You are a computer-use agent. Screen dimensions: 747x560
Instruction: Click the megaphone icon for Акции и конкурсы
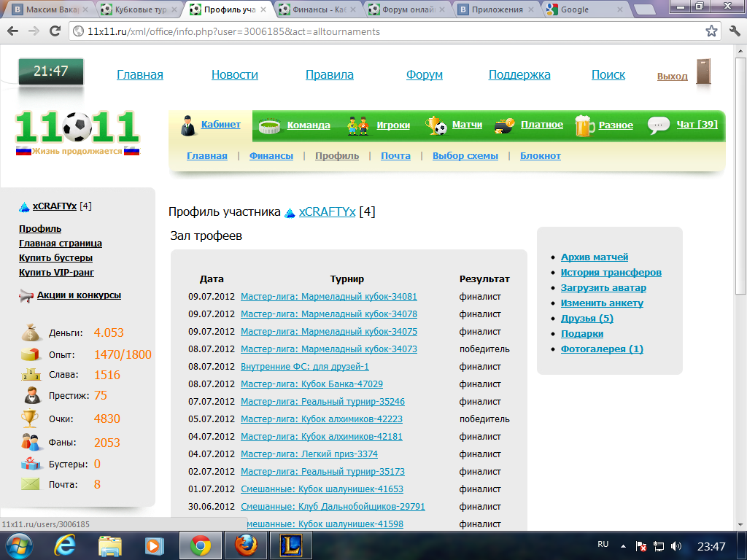click(x=26, y=296)
